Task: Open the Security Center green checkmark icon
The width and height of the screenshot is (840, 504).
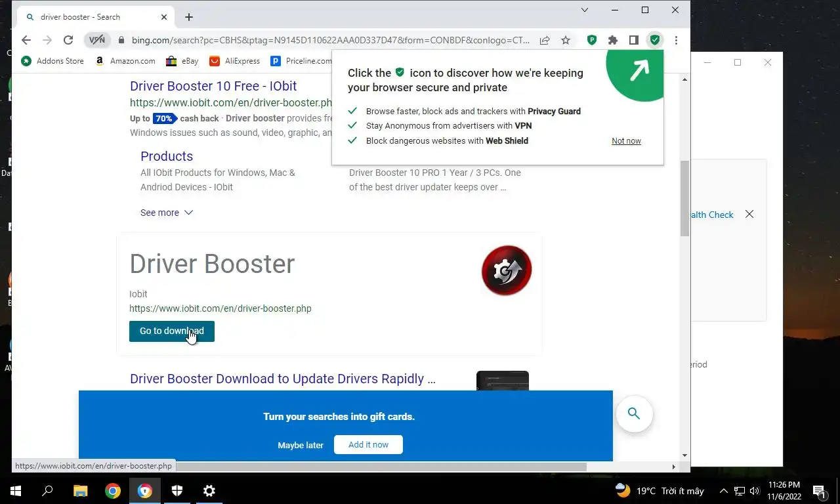Action: [655, 40]
